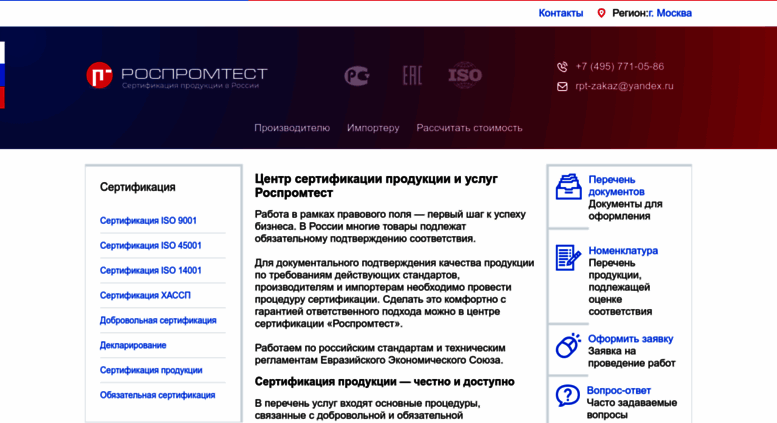Click the rpt-zakaz@yandex.ru email address
The image size is (777, 423).
[624, 86]
